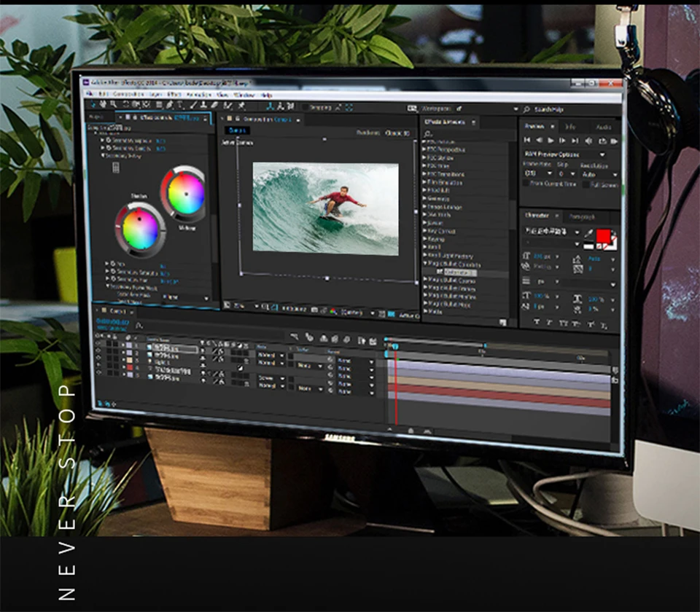Hide layer 5 using its eye toggle
700x612 pixels.
click(98, 372)
